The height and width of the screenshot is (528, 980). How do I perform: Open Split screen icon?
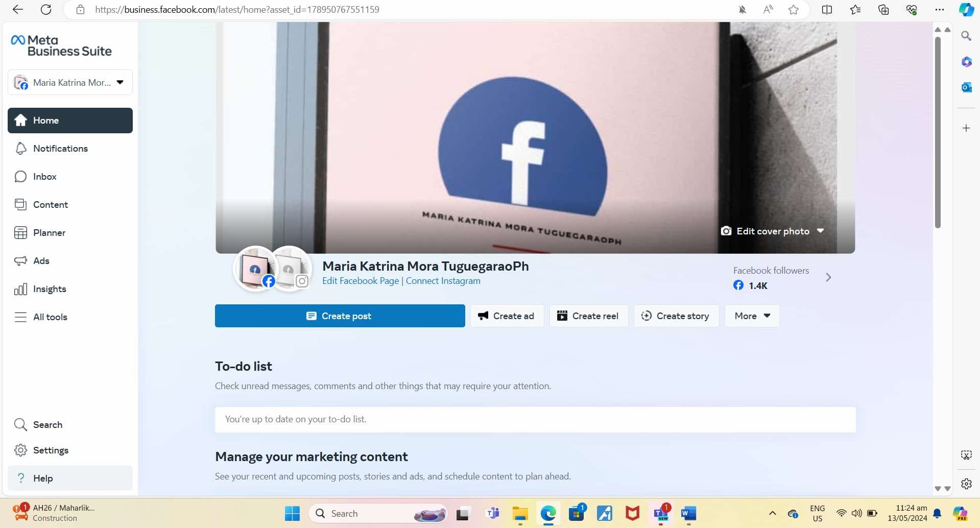tap(827, 10)
